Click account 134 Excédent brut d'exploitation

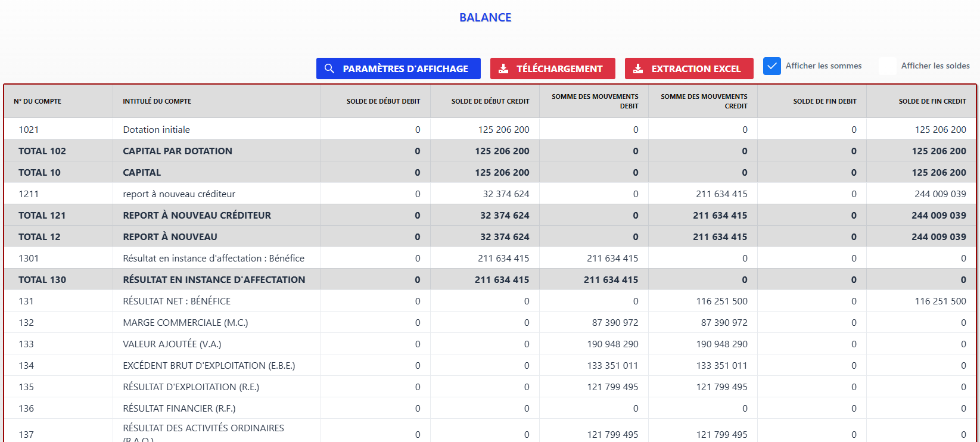[209, 365]
